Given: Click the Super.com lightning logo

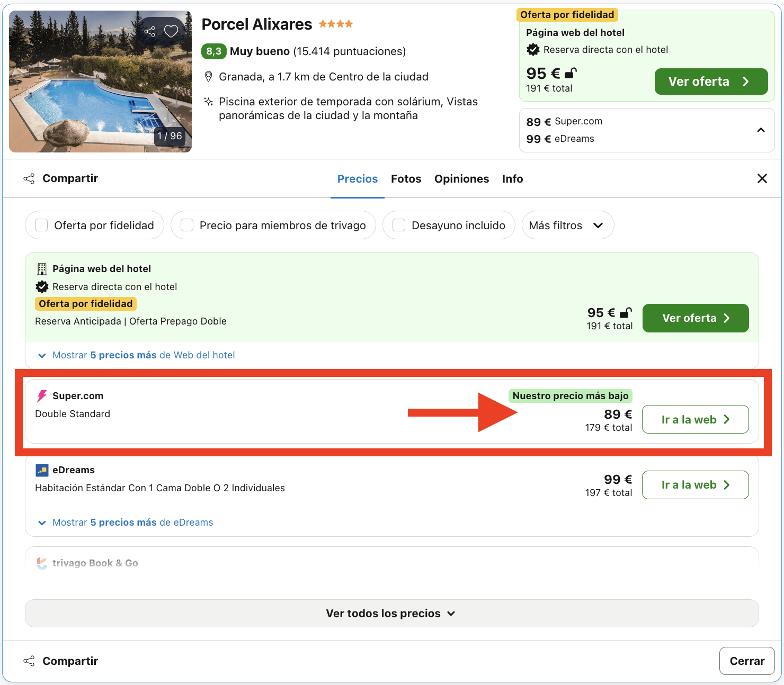Looking at the screenshot, I should point(41,395).
